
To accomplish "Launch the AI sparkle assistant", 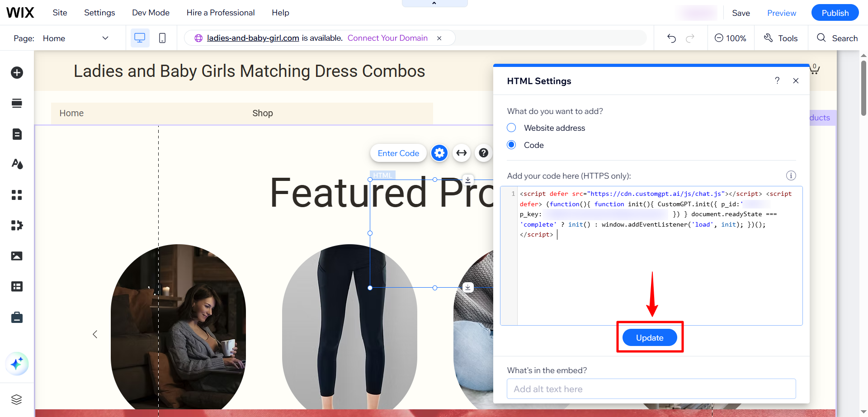I will click(17, 364).
